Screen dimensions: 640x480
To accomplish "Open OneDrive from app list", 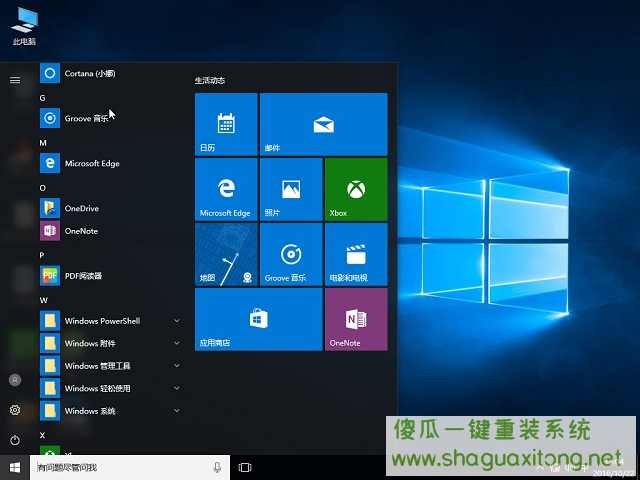I will click(110, 208).
